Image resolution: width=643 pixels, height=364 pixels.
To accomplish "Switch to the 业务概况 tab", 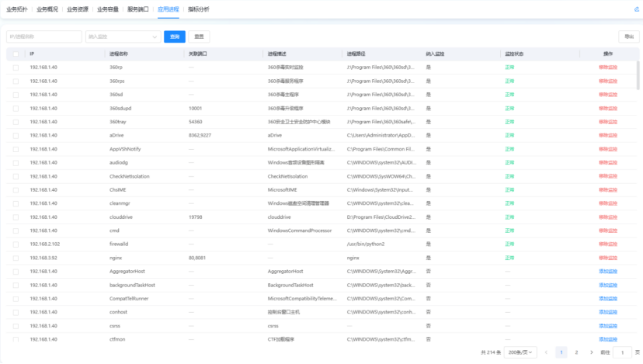I will coord(47,9).
